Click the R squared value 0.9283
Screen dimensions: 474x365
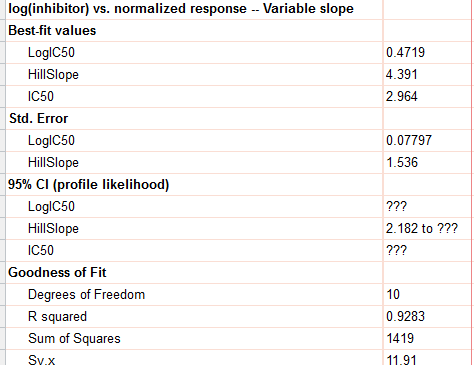pos(405,316)
